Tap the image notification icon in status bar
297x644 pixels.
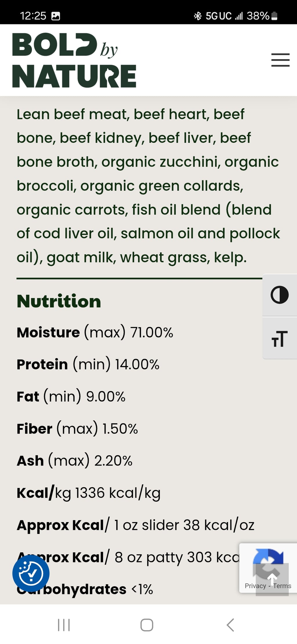pos(55,16)
